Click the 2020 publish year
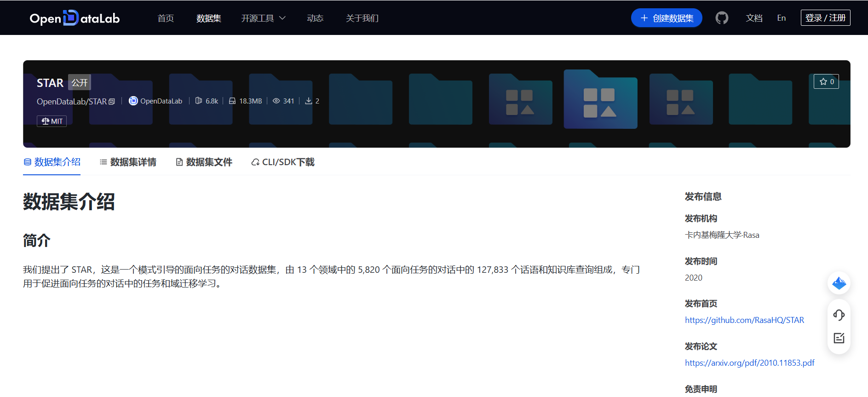 point(694,277)
